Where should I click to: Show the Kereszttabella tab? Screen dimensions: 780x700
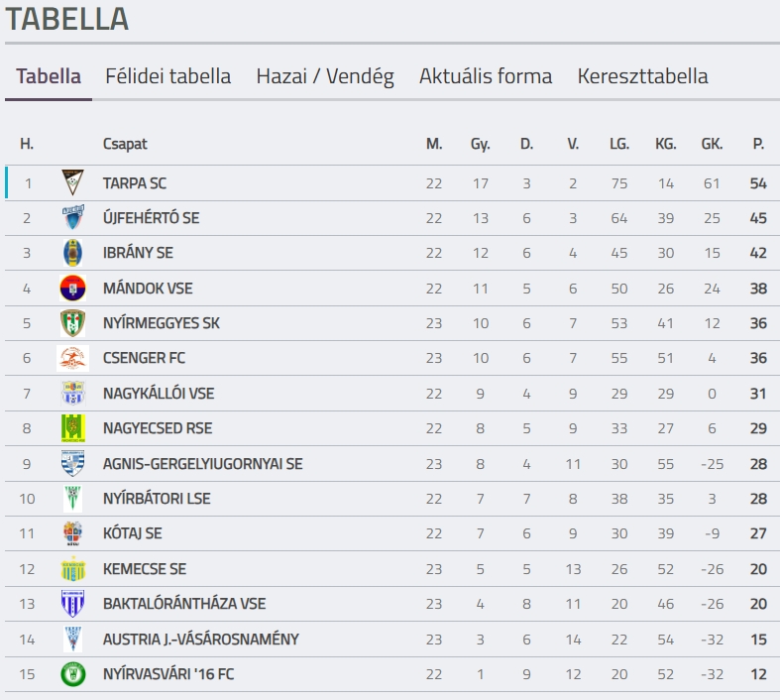click(642, 76)
